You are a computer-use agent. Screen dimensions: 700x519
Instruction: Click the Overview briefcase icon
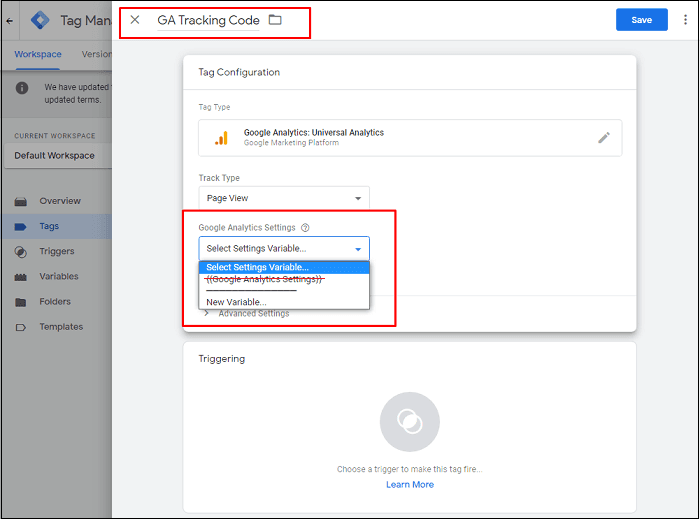[x=21, y=201]
